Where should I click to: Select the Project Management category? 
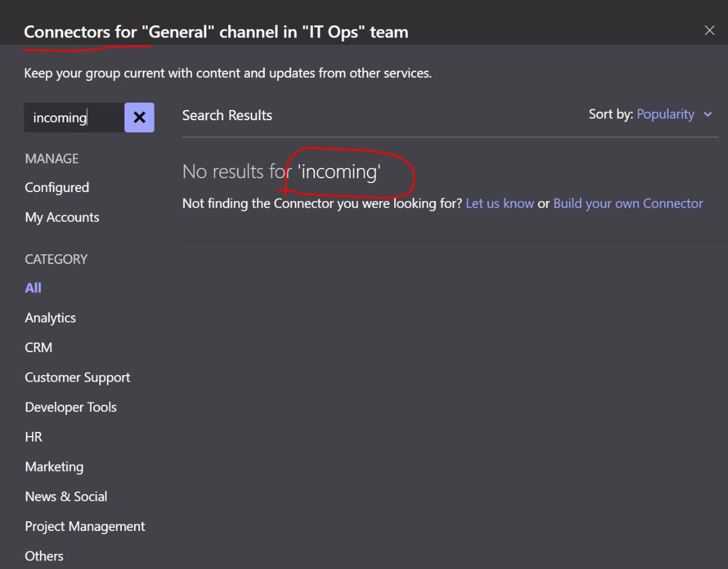click(84, 526)
